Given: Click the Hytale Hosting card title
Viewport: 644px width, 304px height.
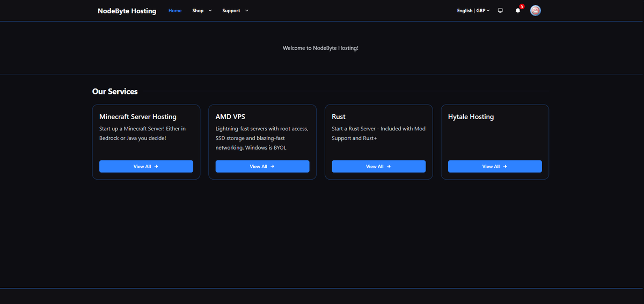Looking at the screenshot, I should coord(471,117).
